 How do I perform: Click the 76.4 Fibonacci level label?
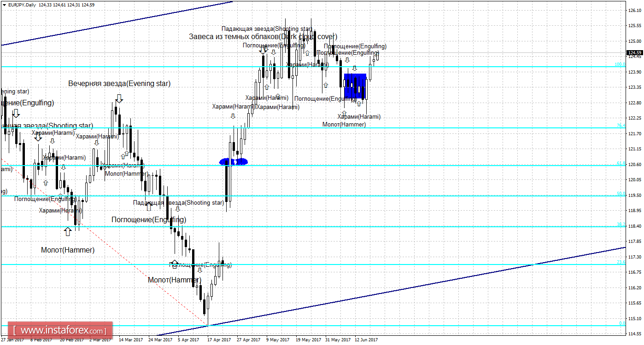621,126
